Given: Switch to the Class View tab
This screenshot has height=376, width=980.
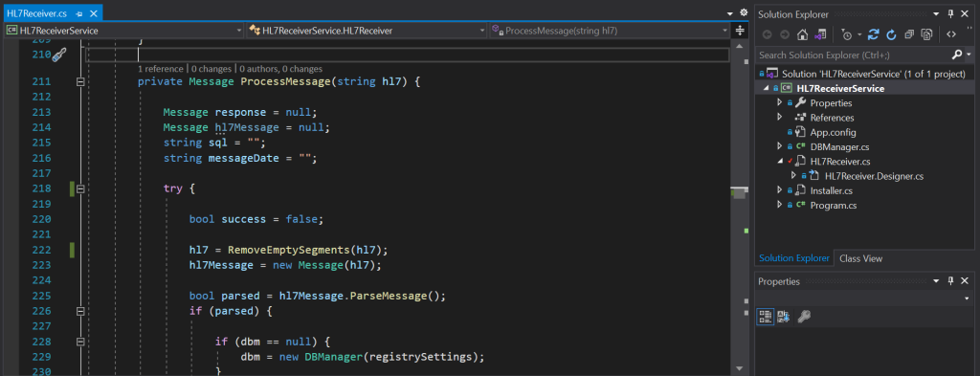Looking at the screenshot, I should (860, 258).
